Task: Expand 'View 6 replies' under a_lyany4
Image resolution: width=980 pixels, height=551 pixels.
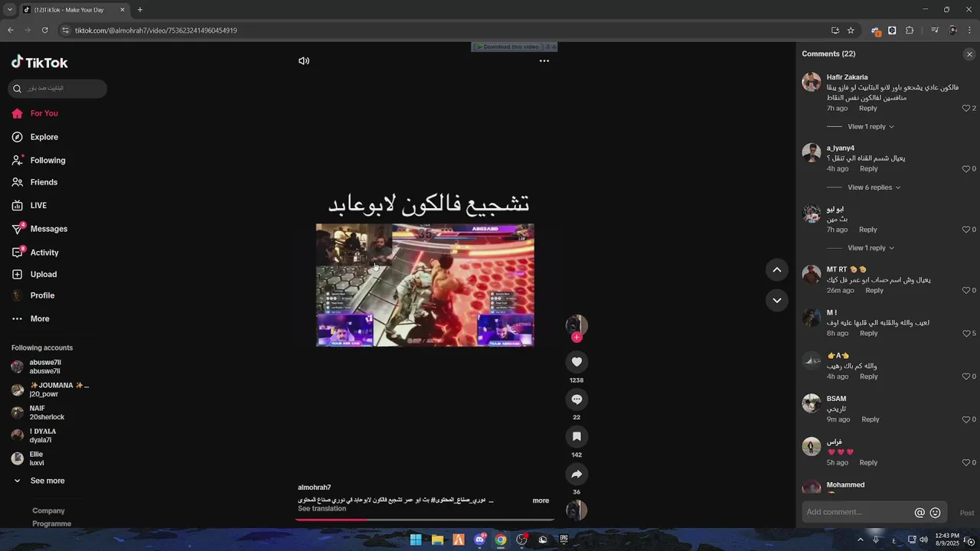Action: 874,187
